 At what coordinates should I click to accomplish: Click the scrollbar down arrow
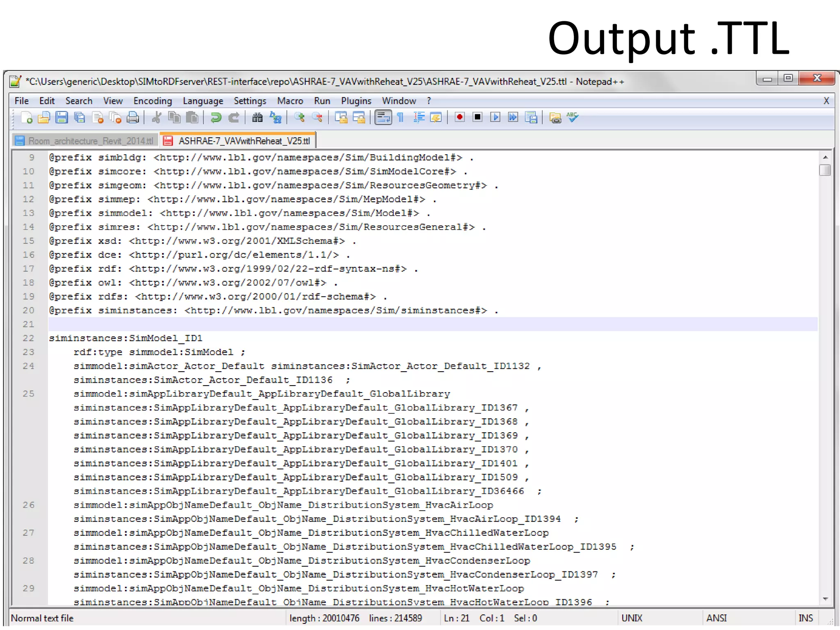point(825,599)
